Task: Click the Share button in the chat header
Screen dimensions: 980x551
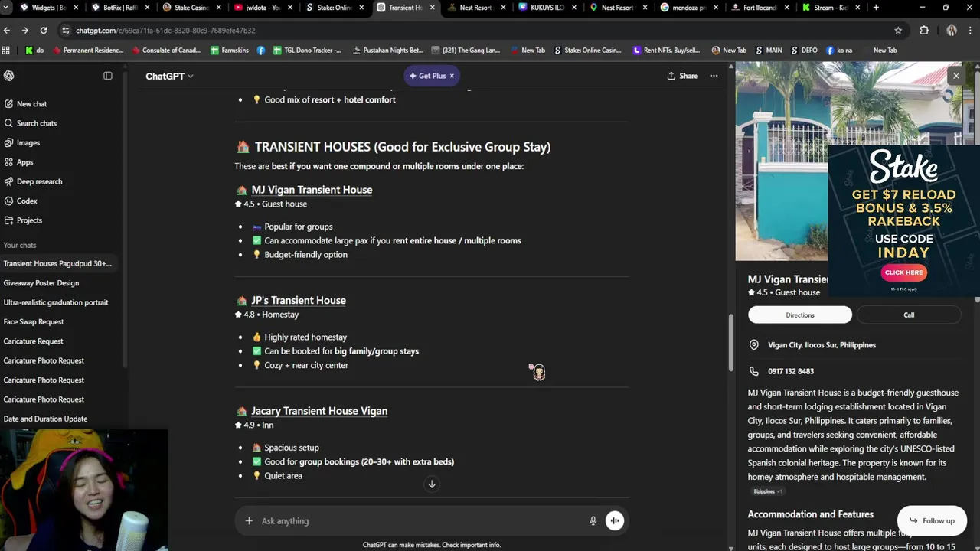Action: point(682,76)
